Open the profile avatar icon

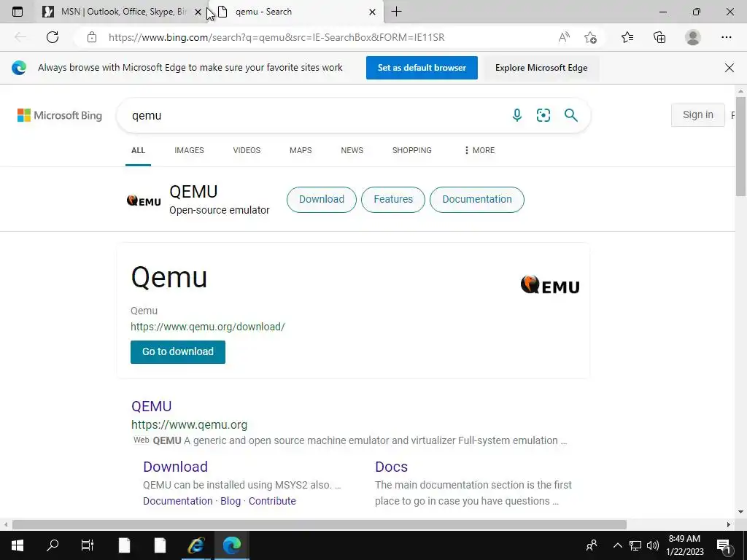693,37
